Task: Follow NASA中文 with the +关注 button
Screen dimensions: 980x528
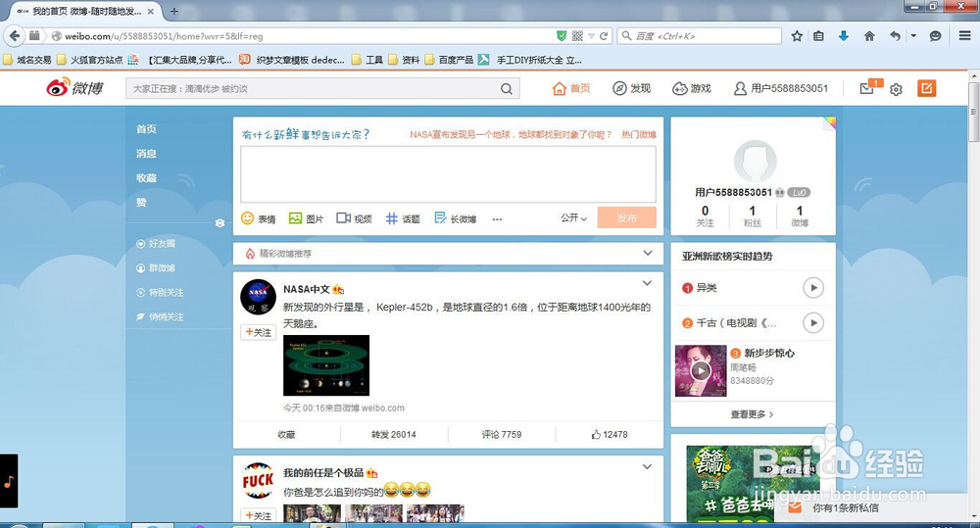Action: pyautogui.click(x=258, y=332)
